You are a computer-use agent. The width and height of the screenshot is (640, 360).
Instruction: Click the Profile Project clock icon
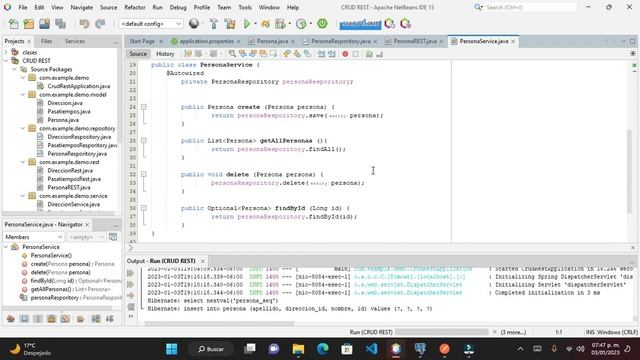point(301,24)
